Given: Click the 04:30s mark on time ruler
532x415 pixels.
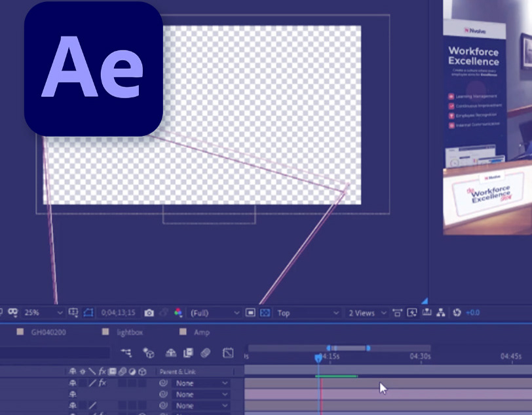Looking at the screenshot, I should [420, 356].
